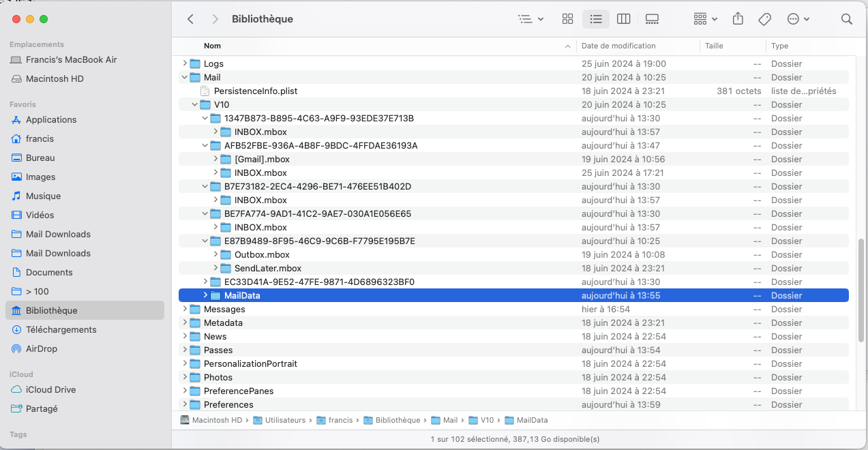Viewport: 868px width, 450px height.
Task: Collapse the V10 folder
Action: [195, 104]
